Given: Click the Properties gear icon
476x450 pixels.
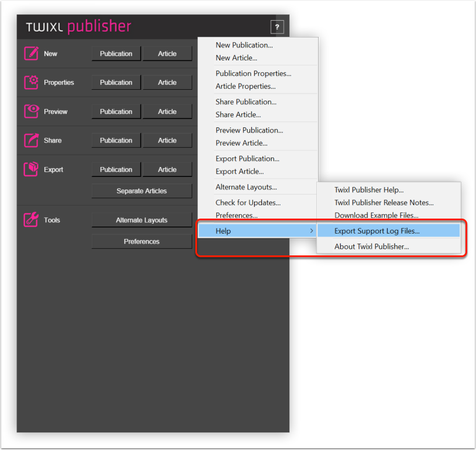Looking at the screenshot, I should tap(31, 82).
